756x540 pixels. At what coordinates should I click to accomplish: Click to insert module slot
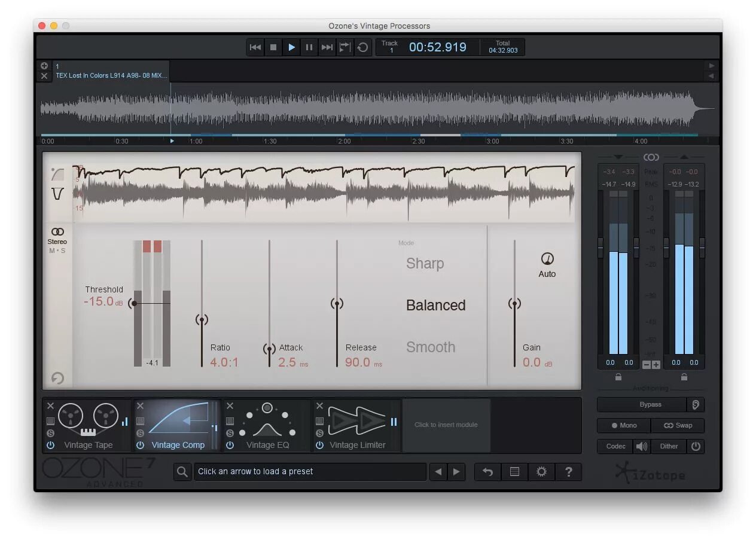(x=446, y=425)
